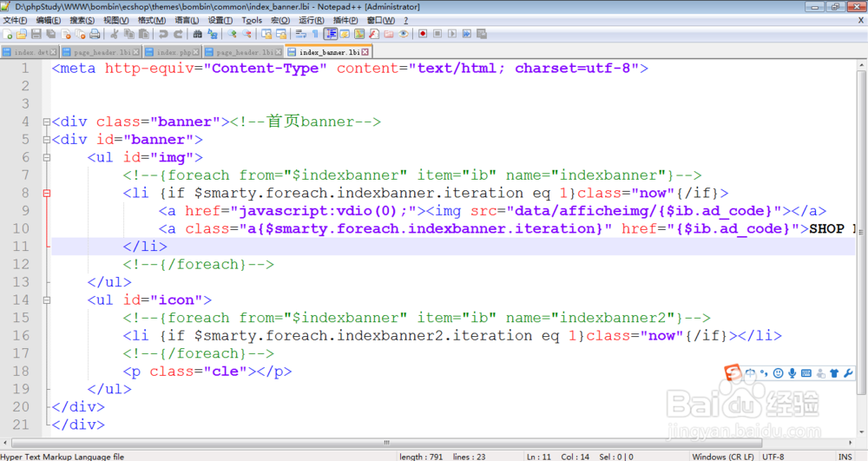Collapse the div class banner block on line 4
868x461 pixels.
coord(47,122)
